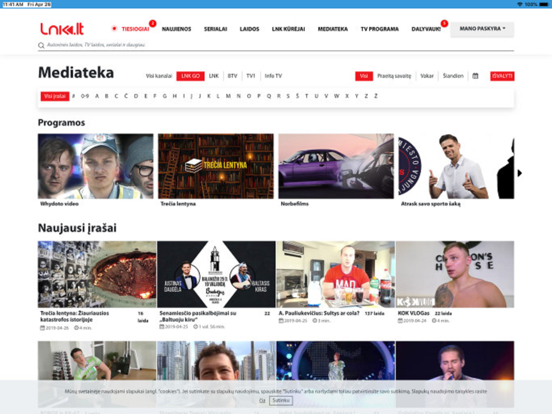
Task: Filter by TV1 channel
Action: coord(251,76)
